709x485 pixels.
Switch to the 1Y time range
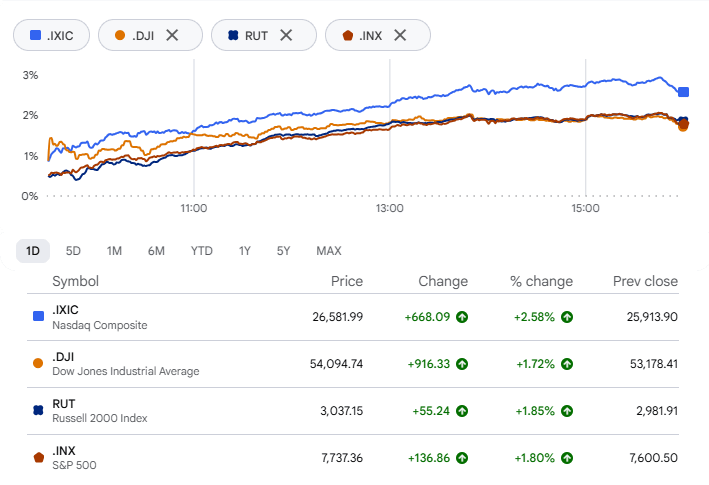[x=245, y=251]
